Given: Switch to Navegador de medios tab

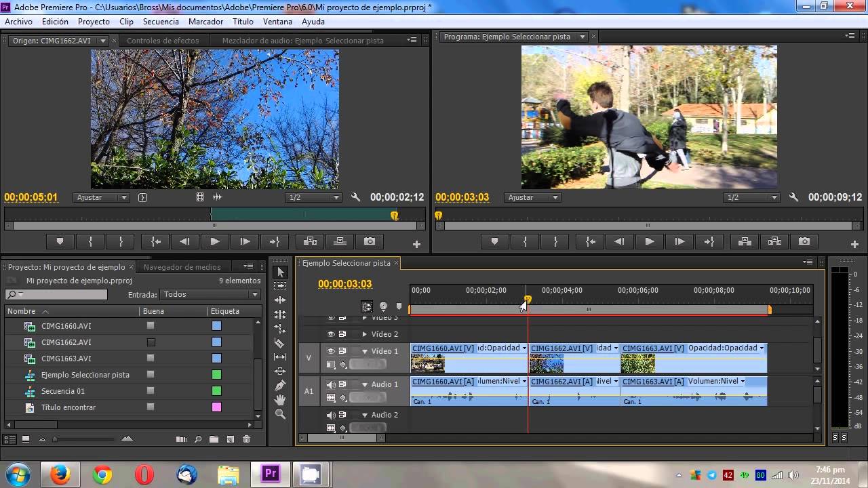Looking at the screenshot, I should pos(182,267).
